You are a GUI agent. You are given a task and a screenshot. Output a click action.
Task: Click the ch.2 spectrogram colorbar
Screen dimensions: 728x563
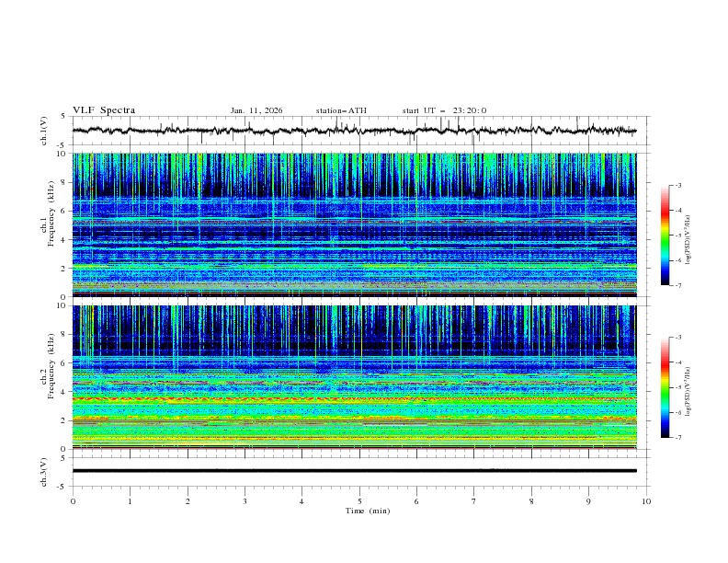click(x=665, y=387)
